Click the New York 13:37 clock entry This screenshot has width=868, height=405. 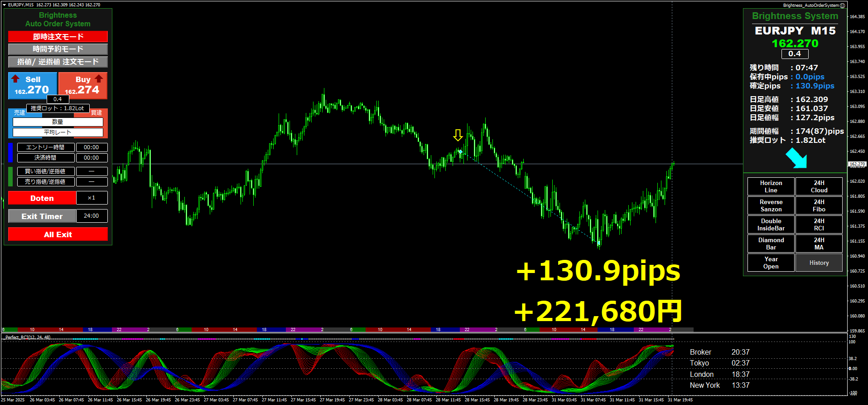720,385
